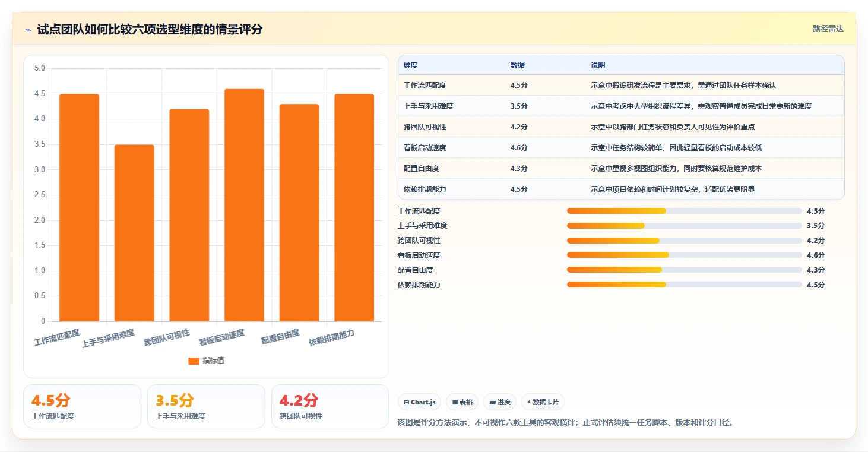Click the description mentioning 适配优势更明显
This screenshot has height=452, width=868.
(673, 189)
